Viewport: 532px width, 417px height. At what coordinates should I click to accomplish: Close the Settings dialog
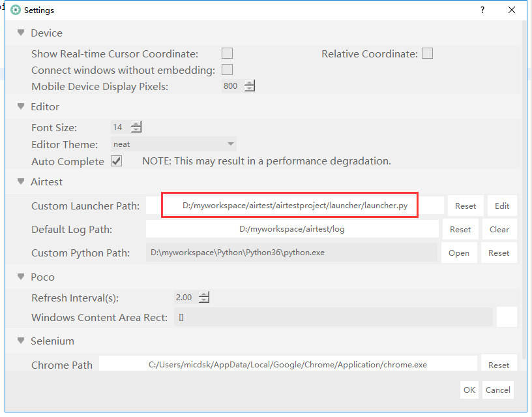[511, 10]
